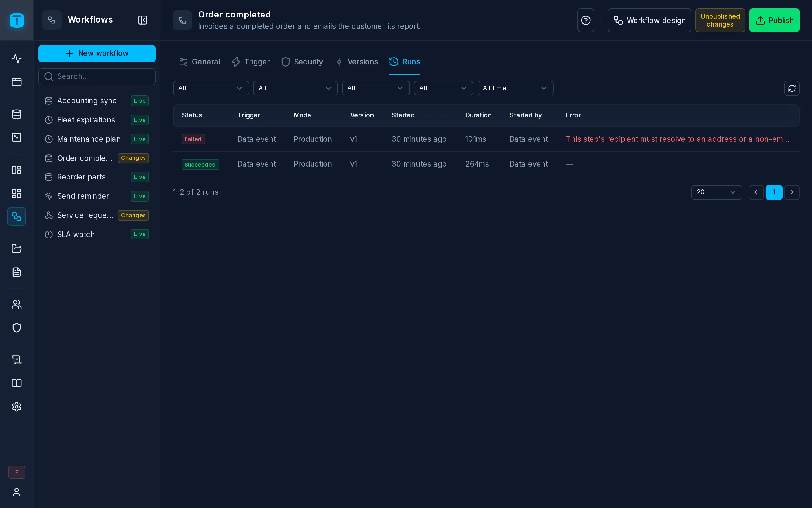Open the settings gear in left rail

click(16, 406)
